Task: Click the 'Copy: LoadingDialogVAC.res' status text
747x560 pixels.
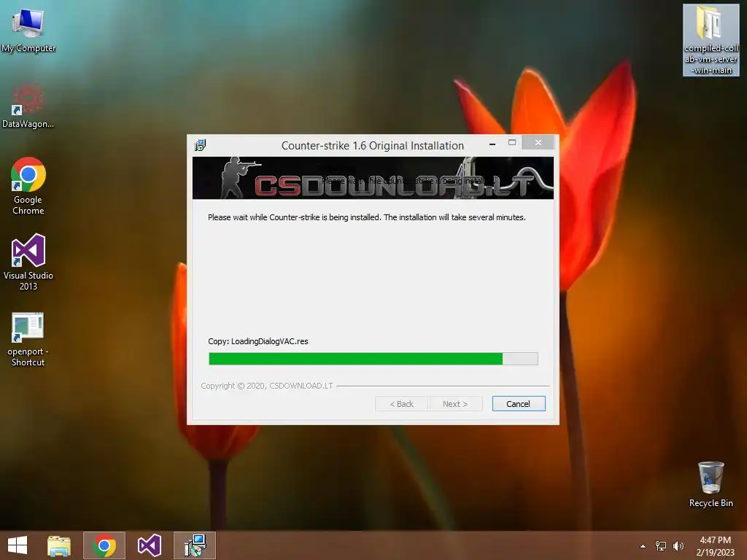Action: click(258, 341)
